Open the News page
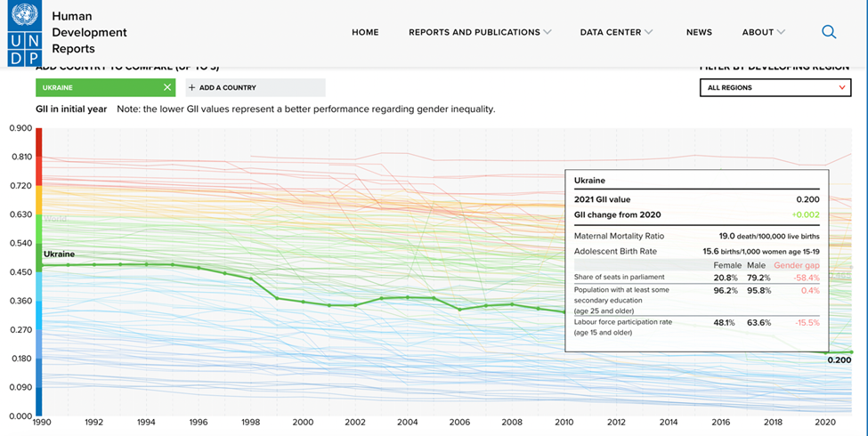The width and height of the screenshot is (868, 436). tap(699, 32)
